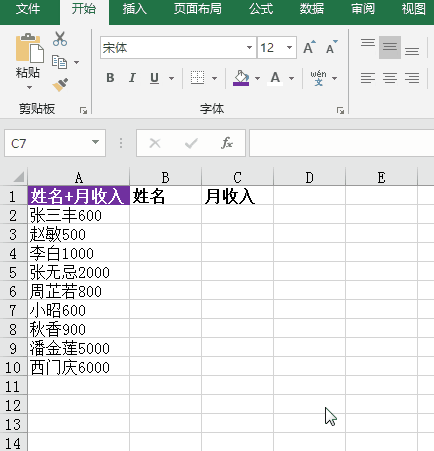This screenshot has width=434, height=451.
Task: Switch to the 公式 tab
Action: point(261,9)
